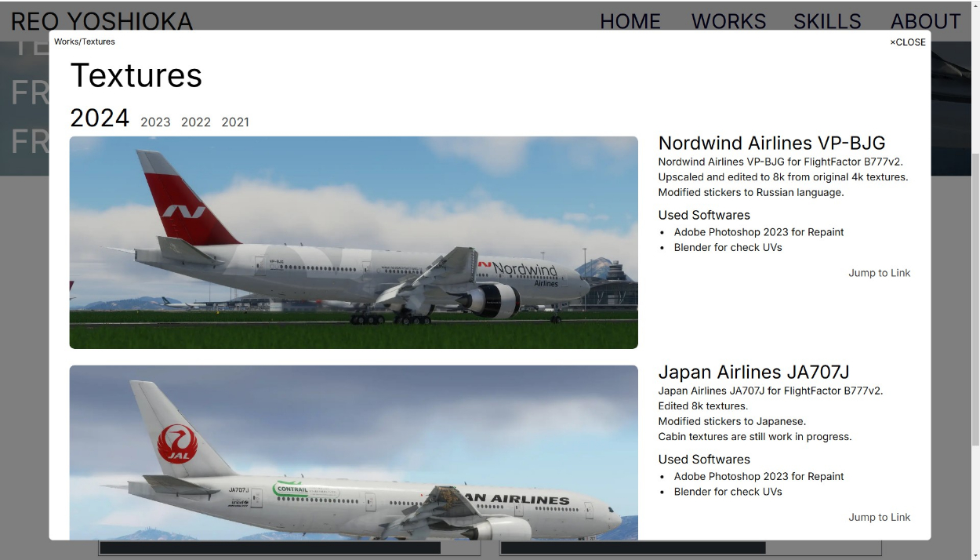Show textures from 2022
980x560 pixels.
(195, 122)
